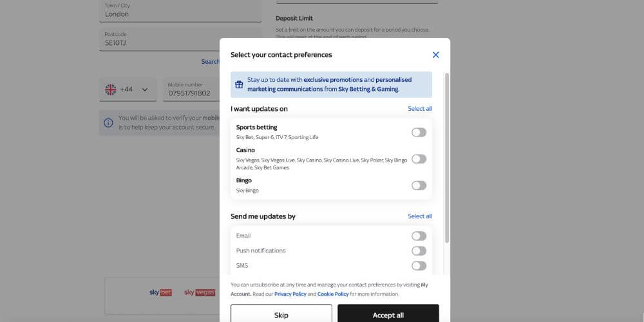
Task: Click the Sky Bet logo
Action: 160,292
